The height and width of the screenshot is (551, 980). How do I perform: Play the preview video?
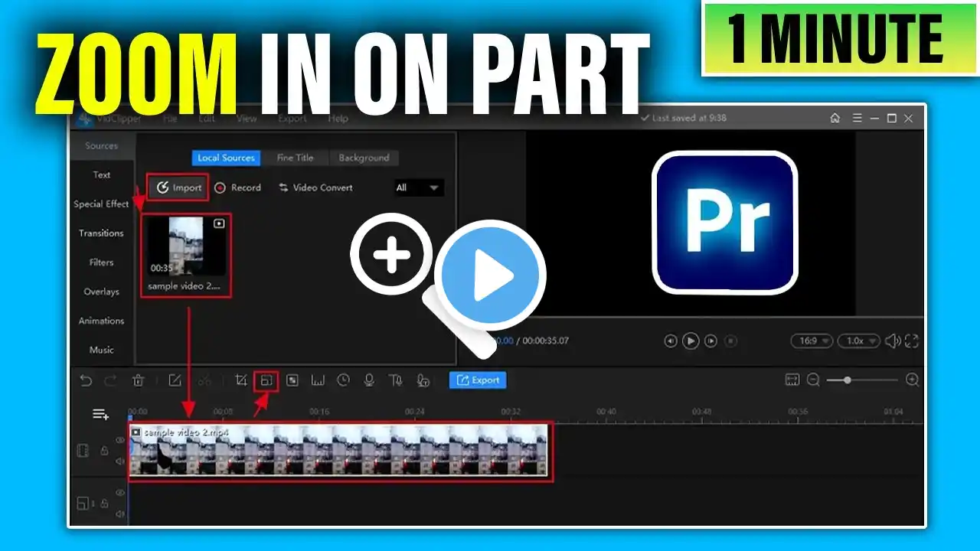tap(691, 341)
